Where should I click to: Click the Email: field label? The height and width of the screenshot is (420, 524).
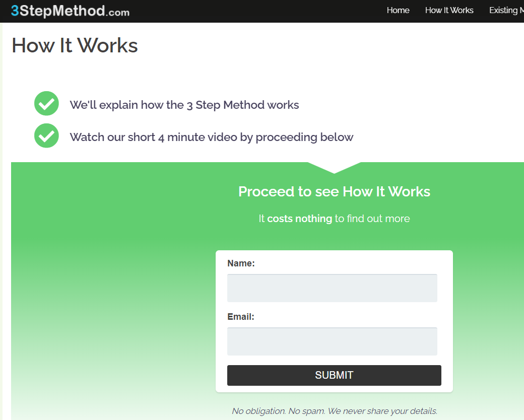tap(240, 316)
